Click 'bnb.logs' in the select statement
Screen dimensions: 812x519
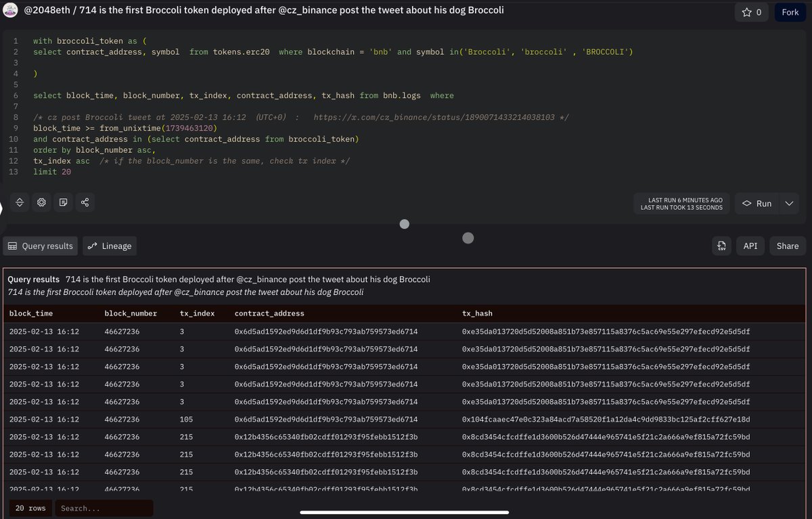(x=402, y=95)
